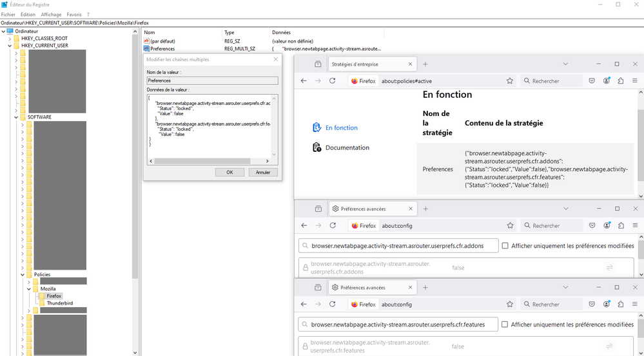Image resolution: width=644 pixels, height=356 pixels.
Task: Expand the HKEY_CLASSES_ROOT registry key
Action: (x=10, y=39)
